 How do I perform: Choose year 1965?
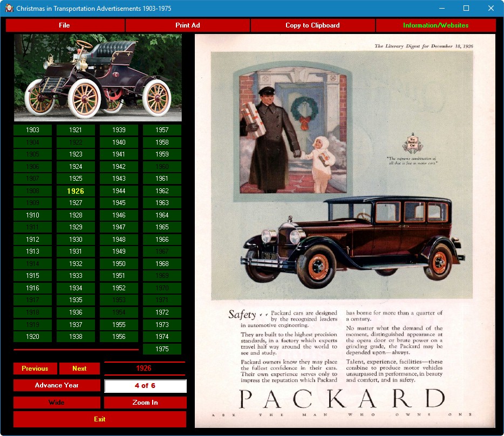[x=162, y=227]
